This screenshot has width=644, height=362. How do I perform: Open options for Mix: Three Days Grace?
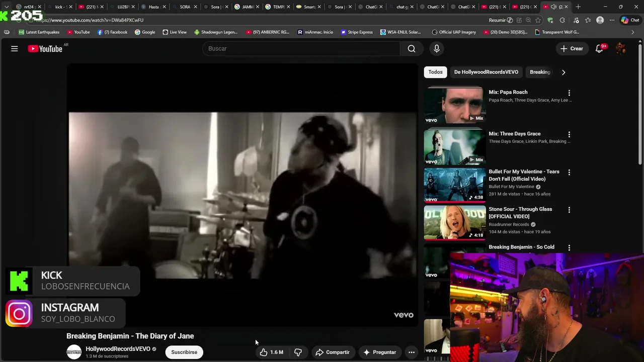pos(569,135)
